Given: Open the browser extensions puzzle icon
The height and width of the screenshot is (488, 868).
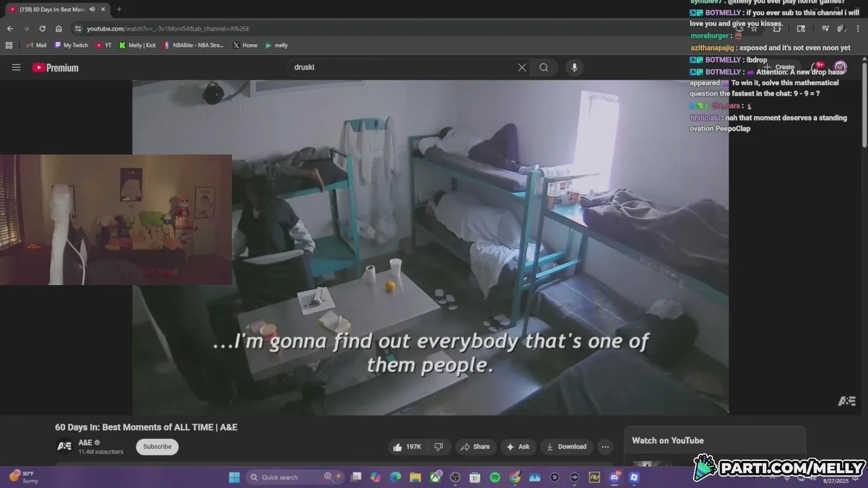Looking at the screenshot, I should point(776,28).
